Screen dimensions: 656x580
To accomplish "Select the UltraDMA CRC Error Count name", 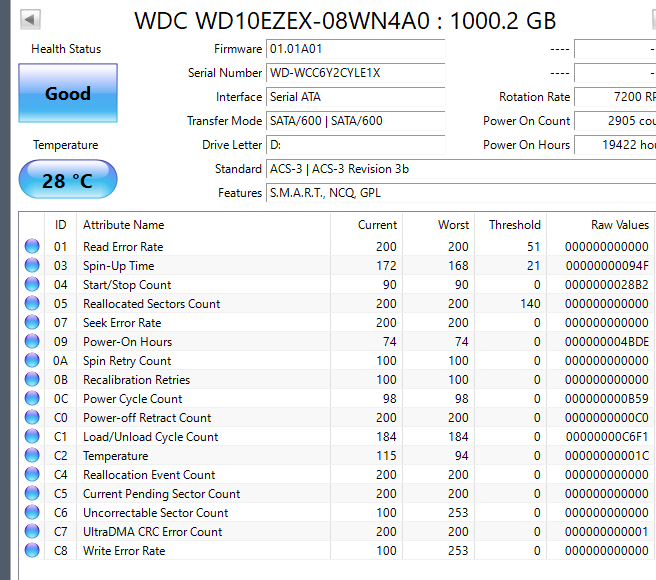I will (152, 532).
